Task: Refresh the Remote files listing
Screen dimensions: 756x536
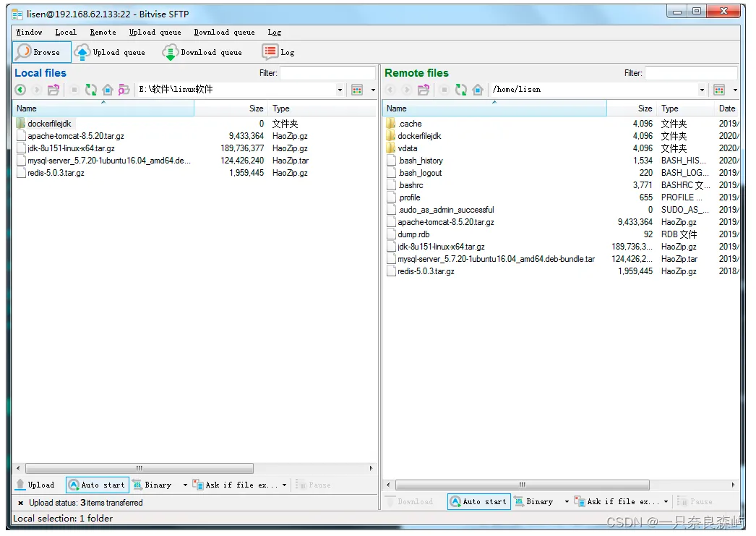Action: [461, 90]
